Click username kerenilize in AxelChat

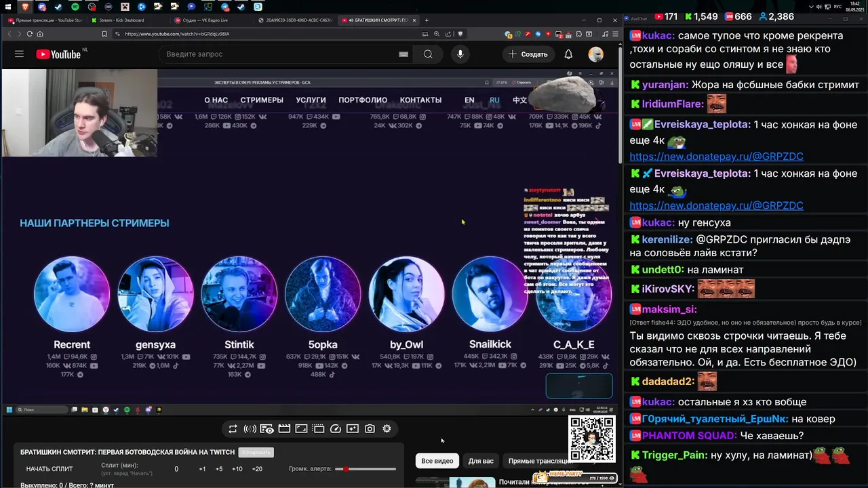coord(667,239)
